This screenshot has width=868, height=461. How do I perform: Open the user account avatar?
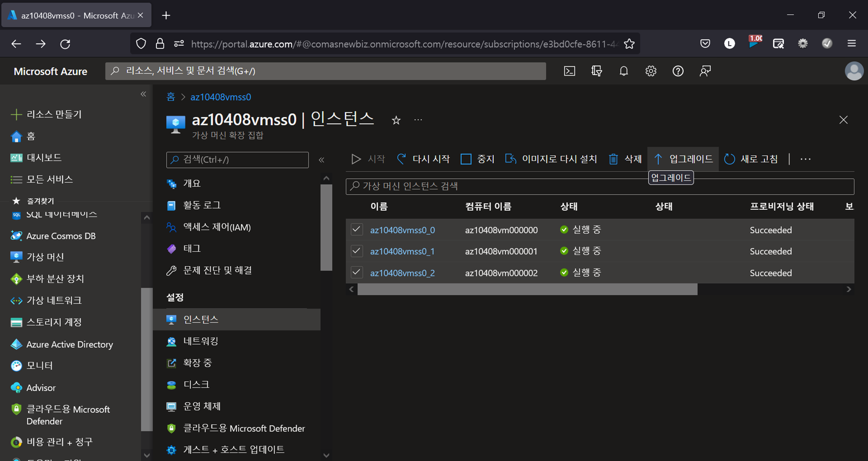(854, 71)
